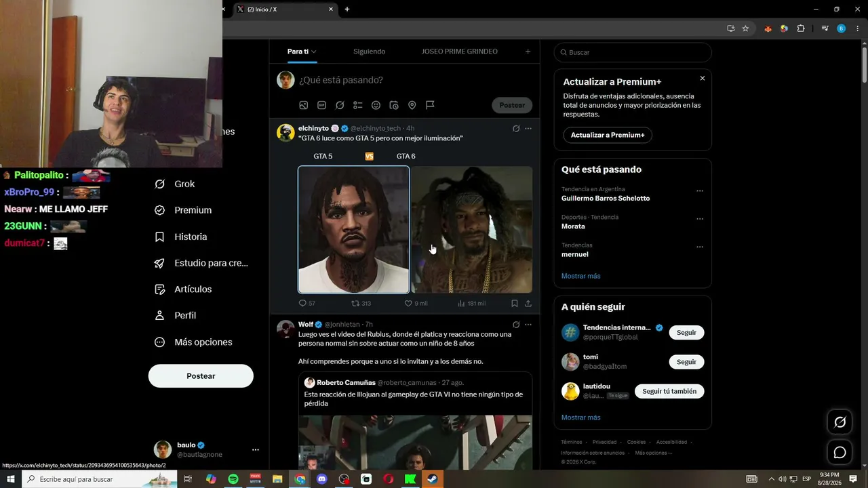Reply to elchinyto post with 57 comments

click(307, 304)
